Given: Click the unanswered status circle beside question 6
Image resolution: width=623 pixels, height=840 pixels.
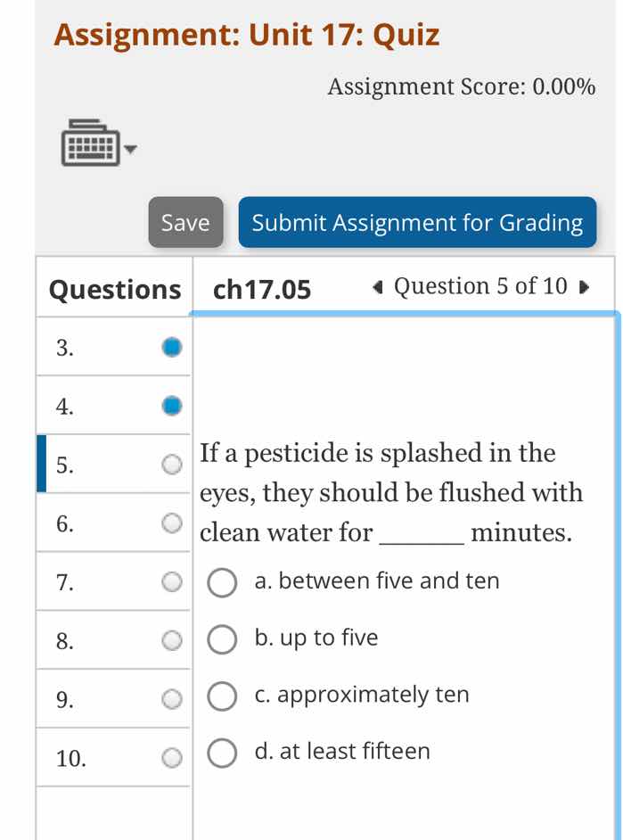Looking at the screenshot, I should (171, 523).
